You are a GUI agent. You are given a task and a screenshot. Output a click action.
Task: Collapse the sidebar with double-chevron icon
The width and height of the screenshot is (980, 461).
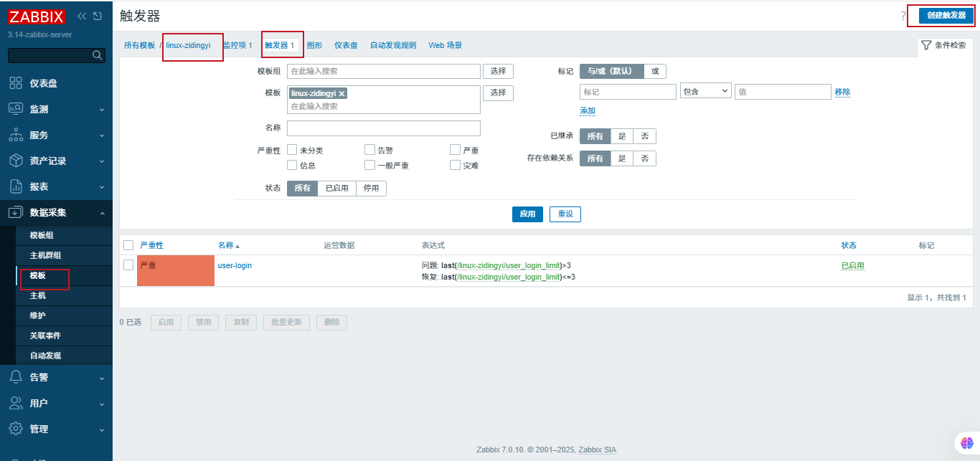pos(82,16)
